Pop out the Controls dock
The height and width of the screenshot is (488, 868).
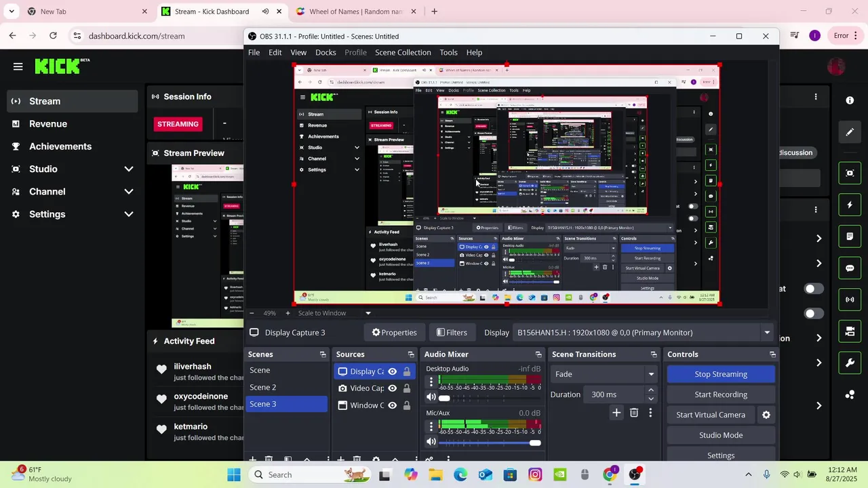[x=772, y=354]
